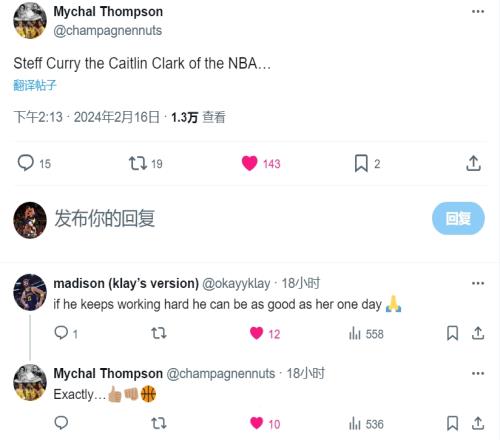Bookmark madison's reply

point(452,333)
